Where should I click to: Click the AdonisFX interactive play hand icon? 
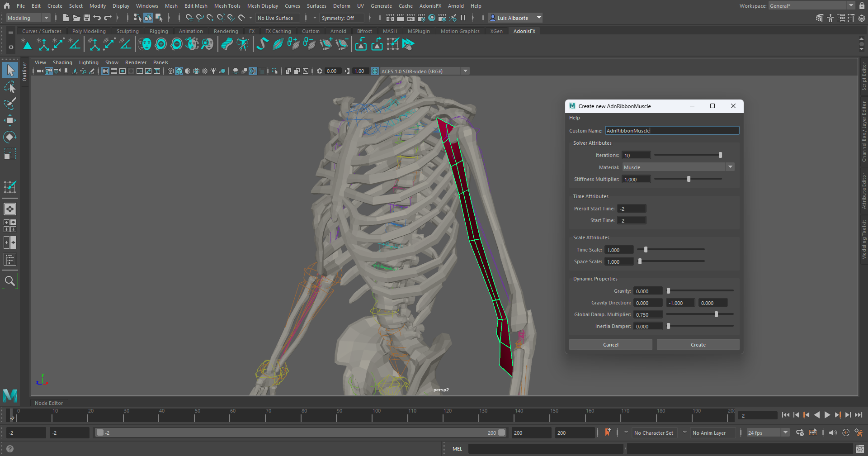[x=408, y=44]
